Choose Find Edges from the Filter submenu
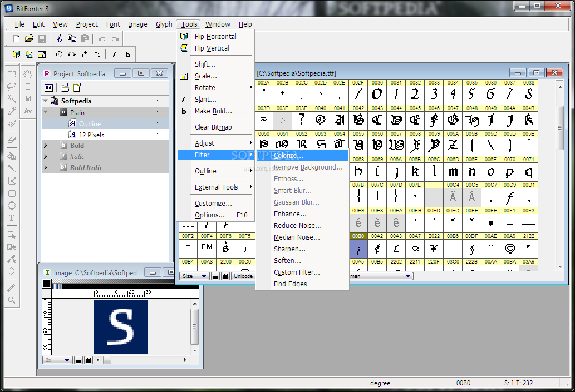 [x=302, y=284]
